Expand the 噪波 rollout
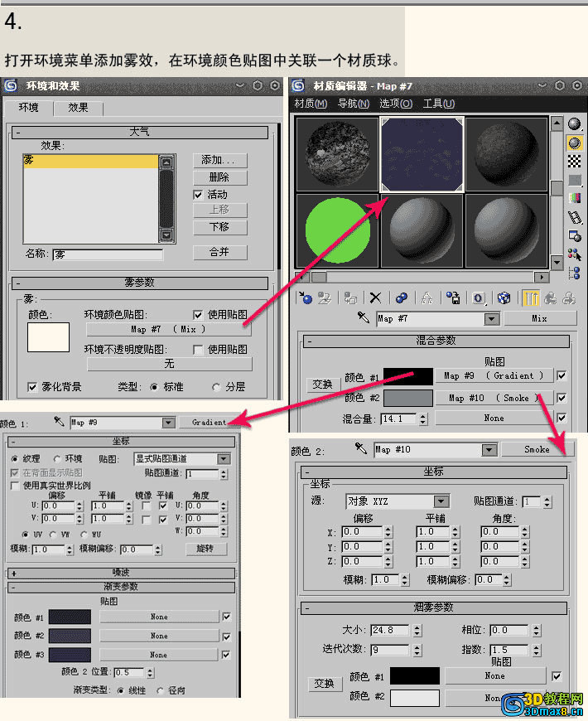The height and width of the screenshot is (721, 588). 121,573
